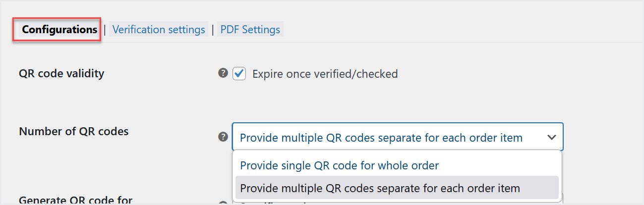Click help icon beside QR code validity
The image size is (644, 205).
pos(223,73)
